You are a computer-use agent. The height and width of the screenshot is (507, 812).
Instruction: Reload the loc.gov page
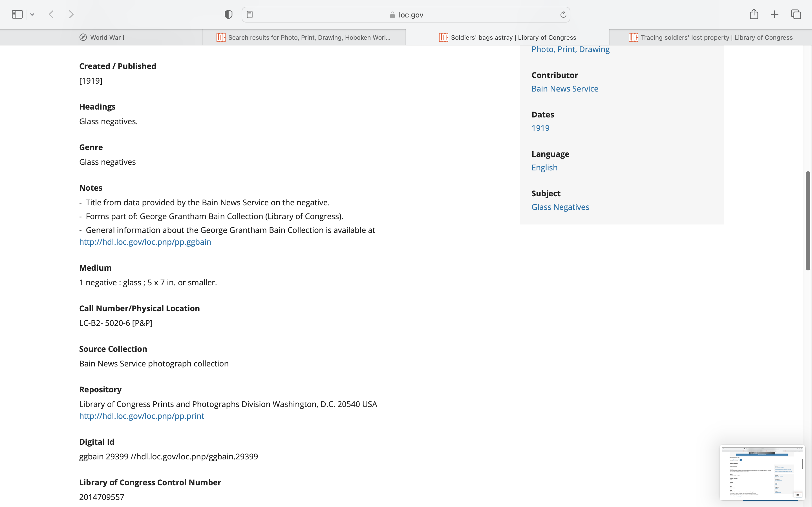click(x=563, y=14)
